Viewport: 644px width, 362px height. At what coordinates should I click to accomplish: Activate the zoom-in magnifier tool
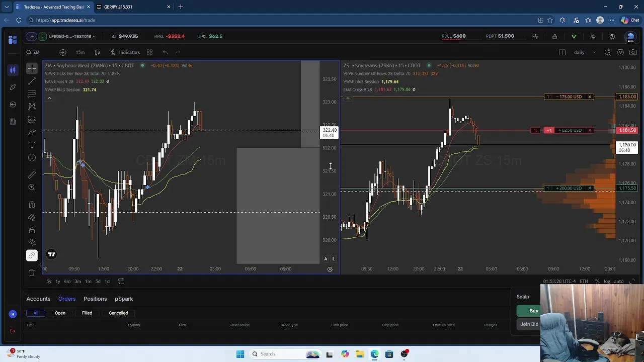(32, 187)
